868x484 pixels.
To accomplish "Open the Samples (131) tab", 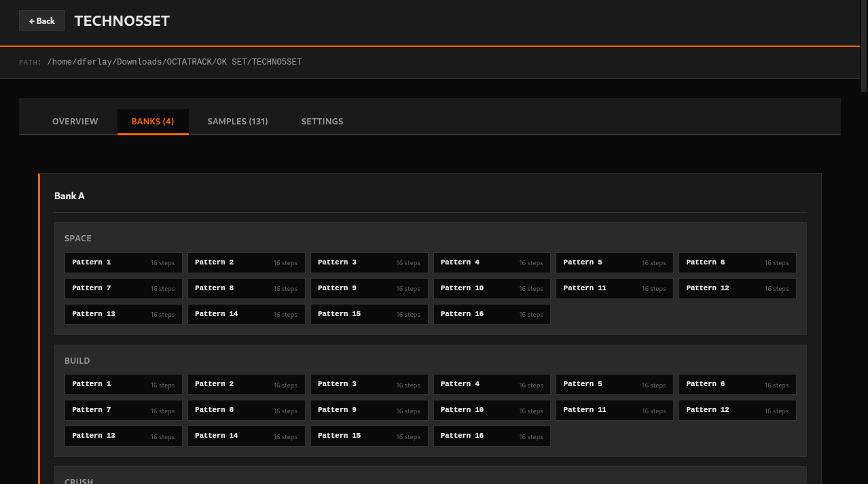I will 238,122.
